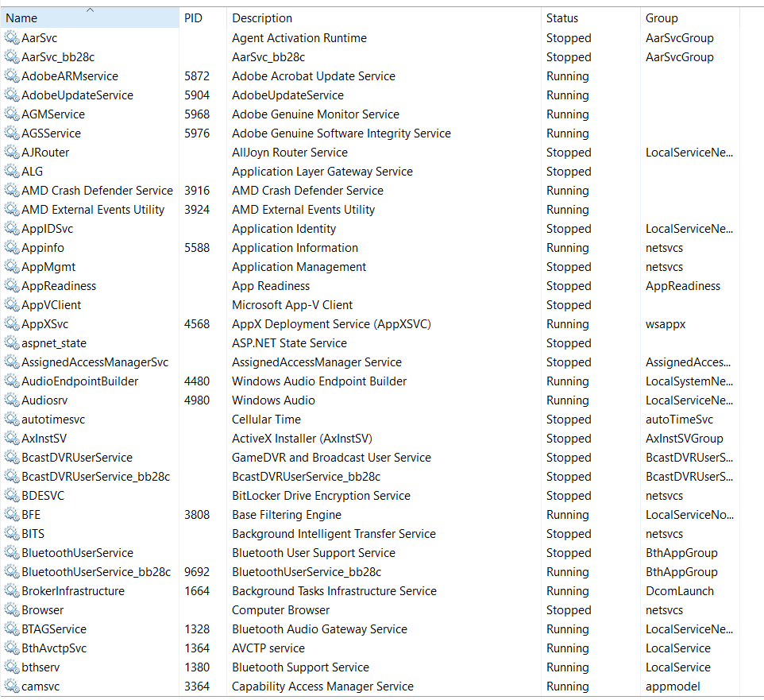Screen dimensions: 764x700
Task: Click the autoTimeSvc group cell
Action: pyautogui.click(x=679, y=419)
